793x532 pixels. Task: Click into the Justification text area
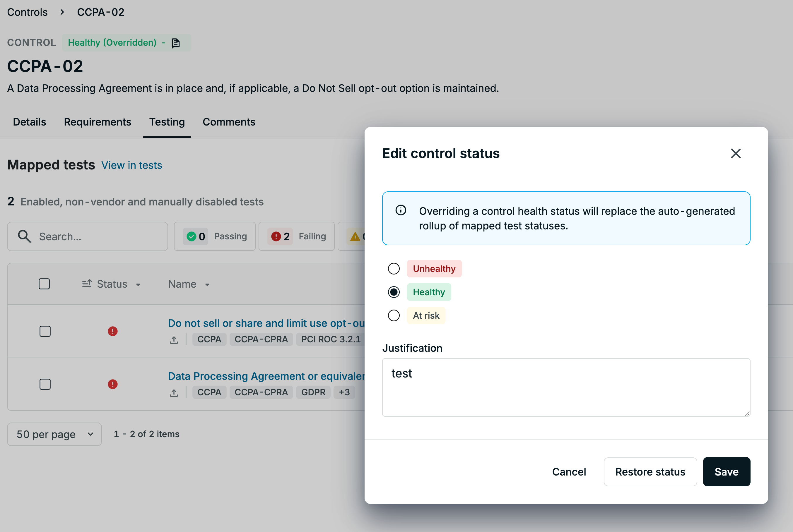click(x=566, y=387)
